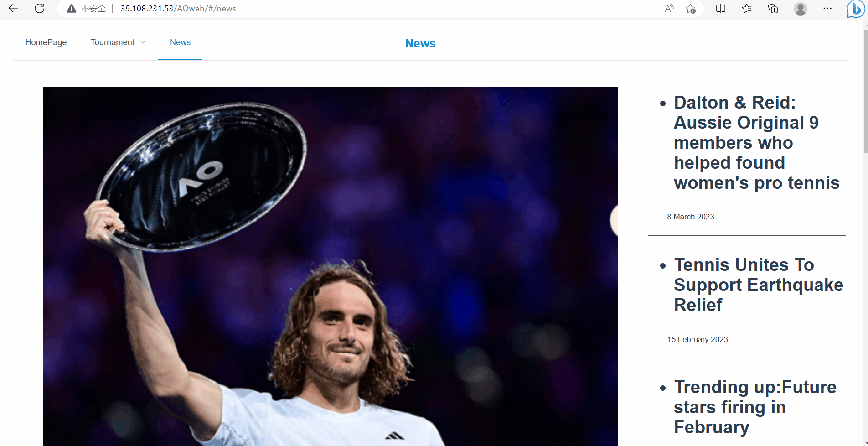
Task: Click the page vertical scrollbar thumb
Action: click(x=866, y=91)
